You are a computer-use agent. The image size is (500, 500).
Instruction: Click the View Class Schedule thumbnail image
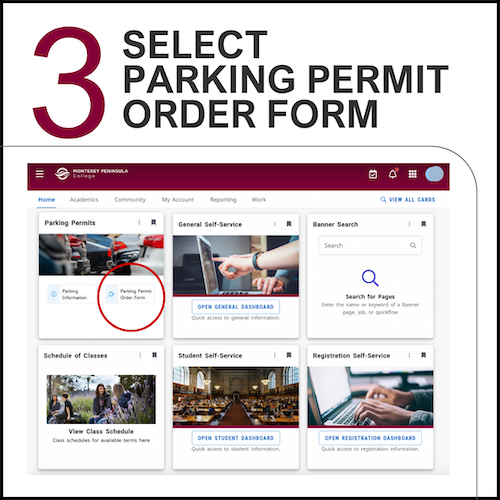pos(101,399)
